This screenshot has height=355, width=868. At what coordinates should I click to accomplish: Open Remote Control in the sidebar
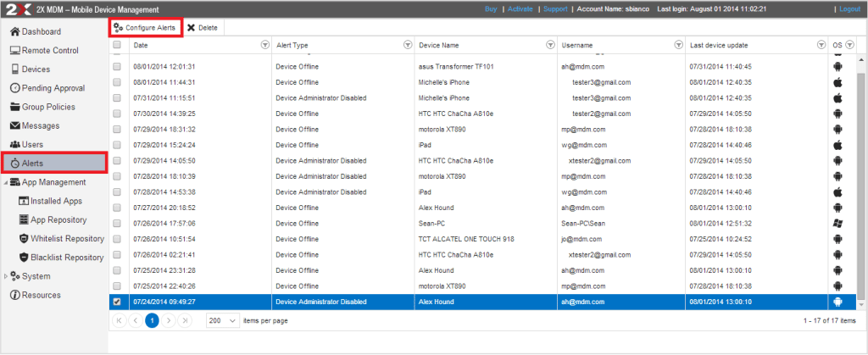(44, 50)
